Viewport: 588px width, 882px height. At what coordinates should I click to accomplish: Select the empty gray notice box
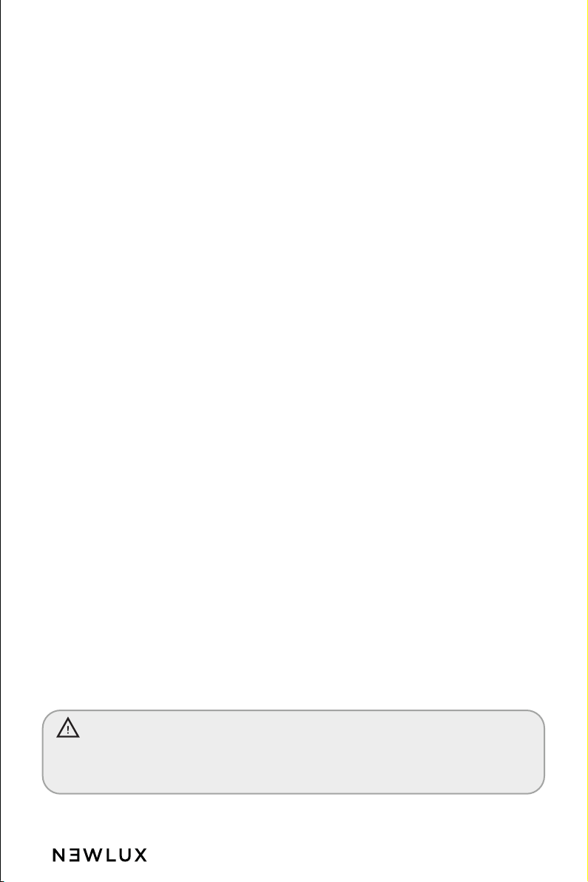(294, 752)
